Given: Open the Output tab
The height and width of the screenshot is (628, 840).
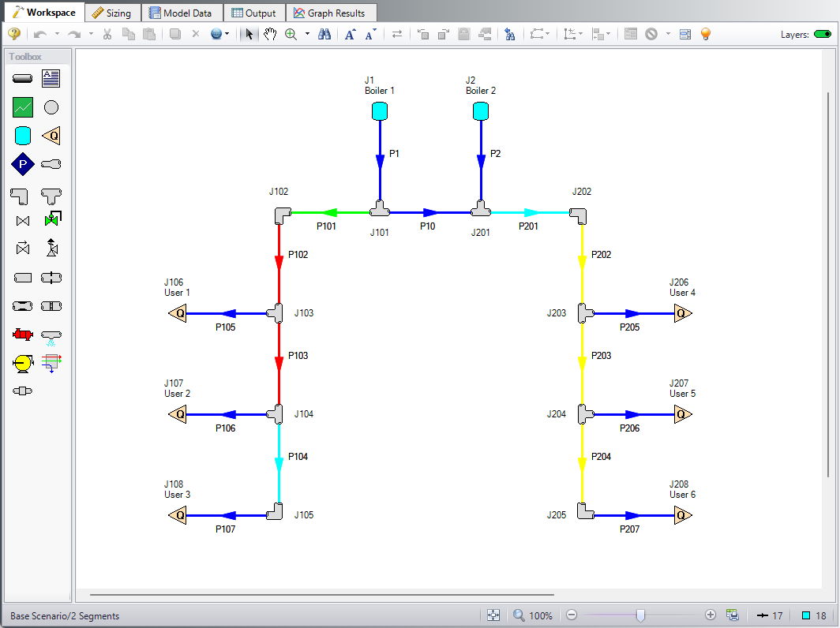Looking at the screenshot, I should [x=254, y=13].
